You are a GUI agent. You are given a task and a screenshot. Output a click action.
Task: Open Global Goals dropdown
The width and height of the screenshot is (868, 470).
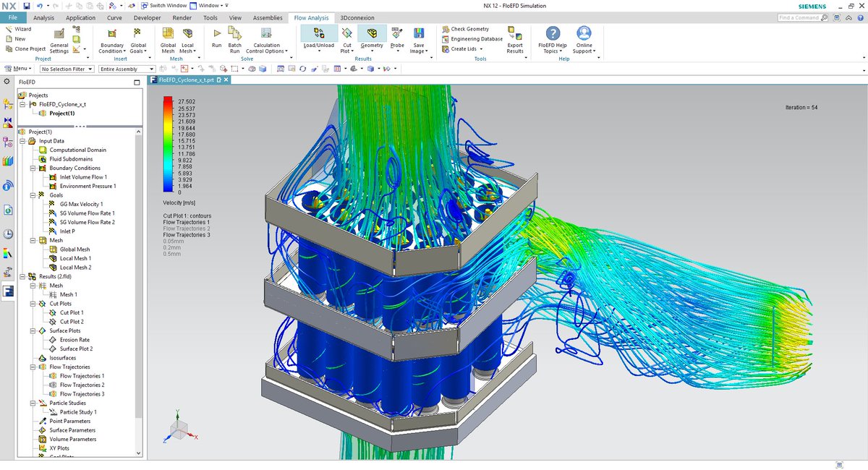138,40
